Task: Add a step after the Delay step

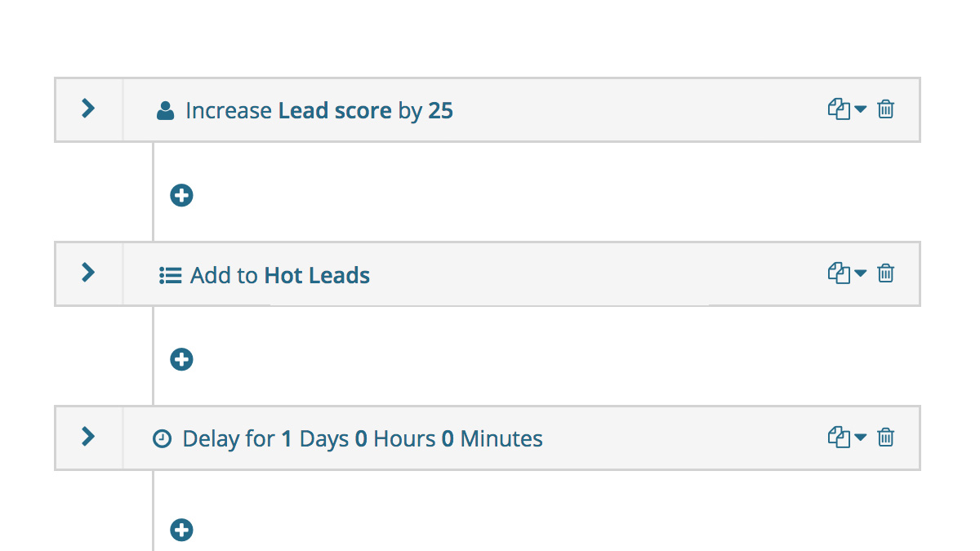Action: click(x=181, y=531)
